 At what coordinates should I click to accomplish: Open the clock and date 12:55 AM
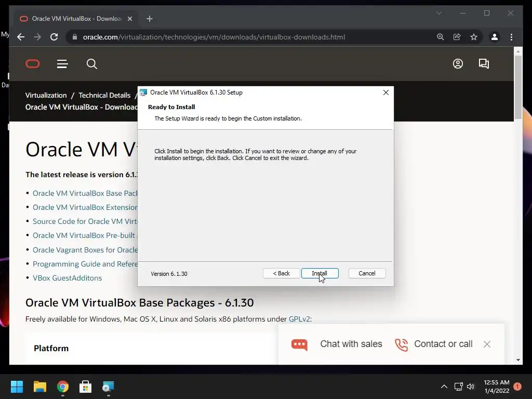click(497, 387)
